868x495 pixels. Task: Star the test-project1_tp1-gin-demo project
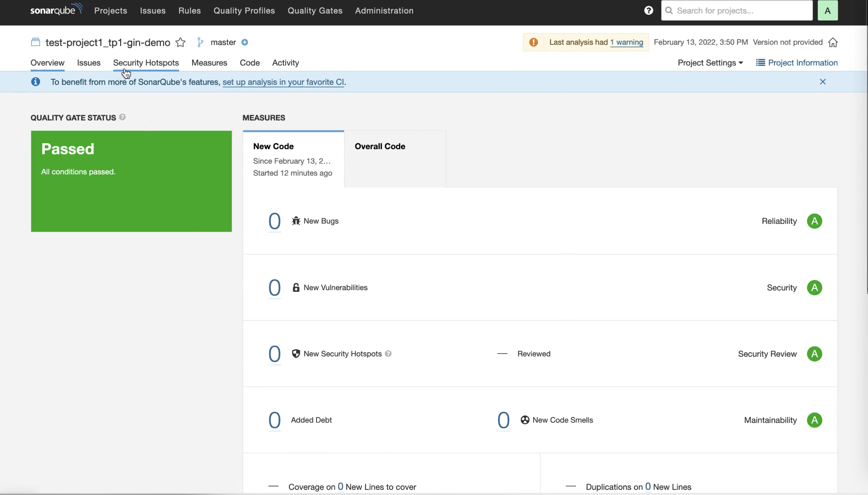pyautogui.click(x=180, y=42)
